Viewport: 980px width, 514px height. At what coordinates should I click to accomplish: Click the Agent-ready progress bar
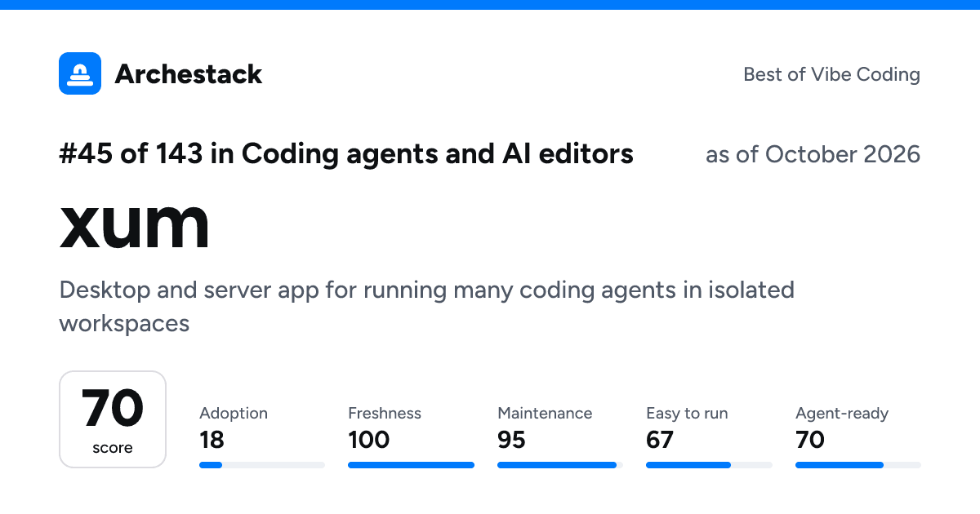pos(858,465)
